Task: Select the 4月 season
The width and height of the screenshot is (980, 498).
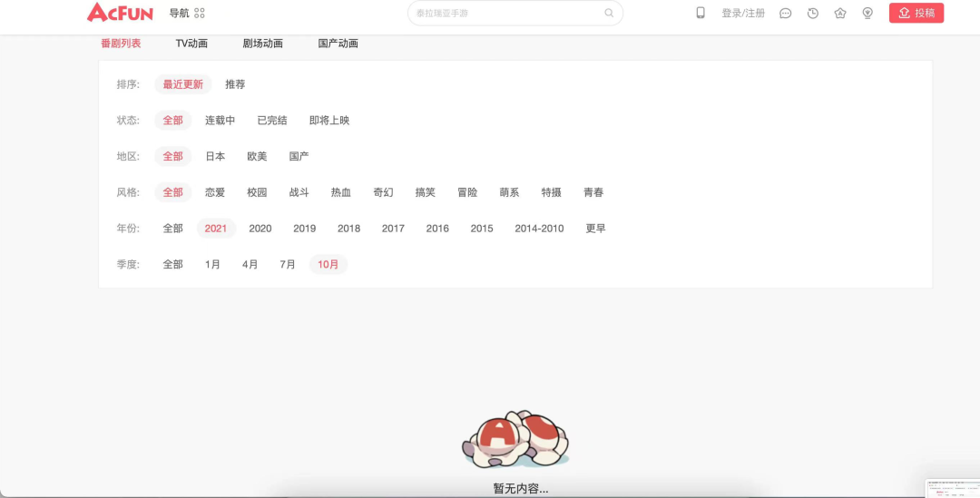Action: tap(250, 264)
